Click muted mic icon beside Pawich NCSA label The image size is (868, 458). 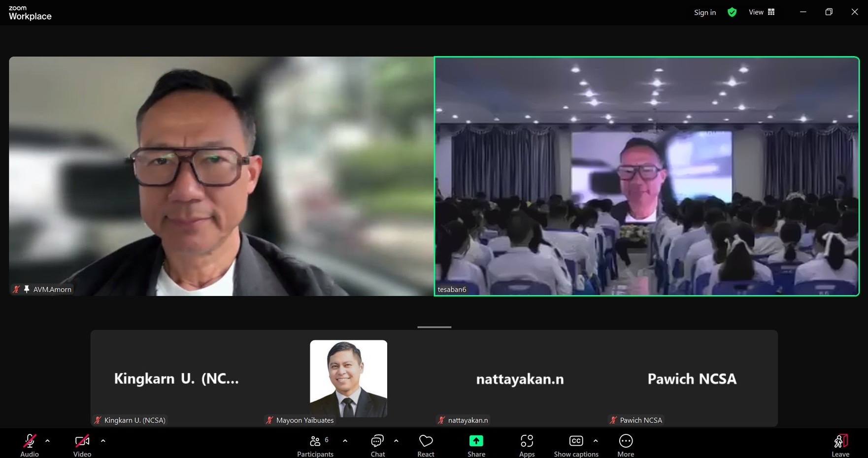click(x=613, y=420)
